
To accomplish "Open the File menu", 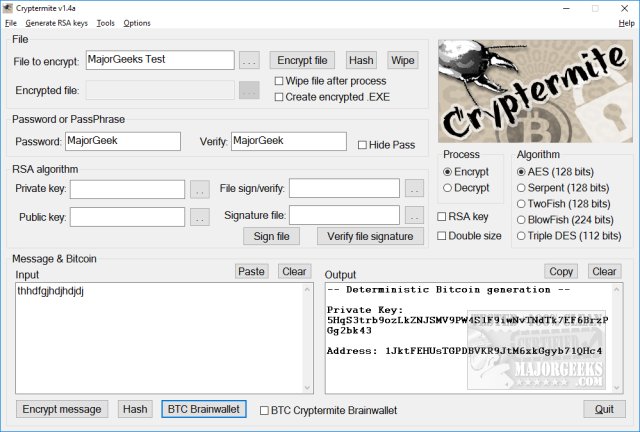I will tap(11, 23).
